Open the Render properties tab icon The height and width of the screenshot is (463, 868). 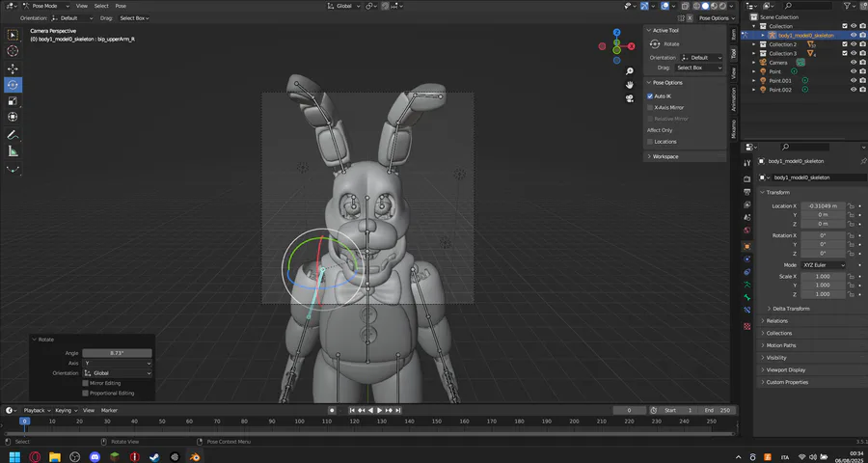pyautogui.click(x=746, y=178)
